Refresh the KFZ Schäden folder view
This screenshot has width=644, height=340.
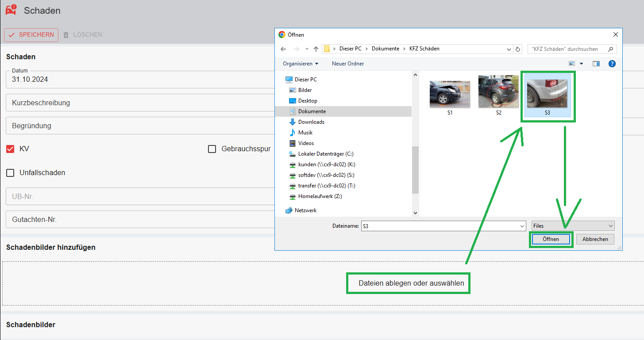point(518,49)
